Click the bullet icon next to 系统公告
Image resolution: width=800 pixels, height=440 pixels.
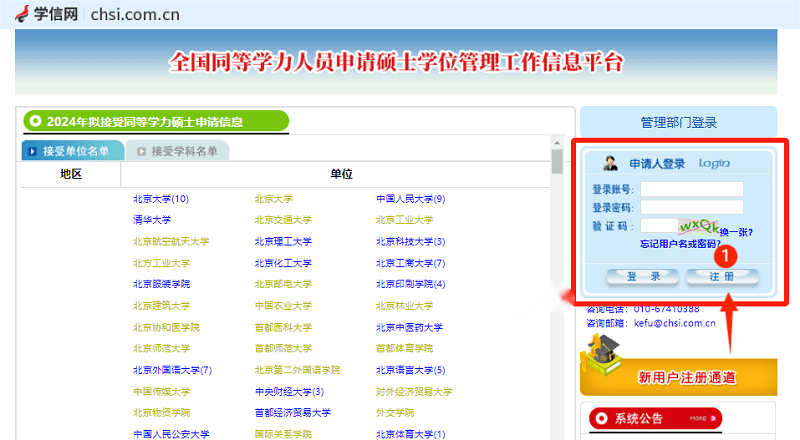pyautogui.click(x=602, y=418)
